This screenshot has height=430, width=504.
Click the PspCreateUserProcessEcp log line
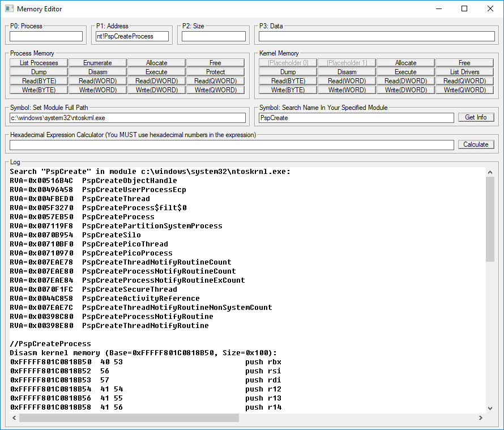[98, 190]
